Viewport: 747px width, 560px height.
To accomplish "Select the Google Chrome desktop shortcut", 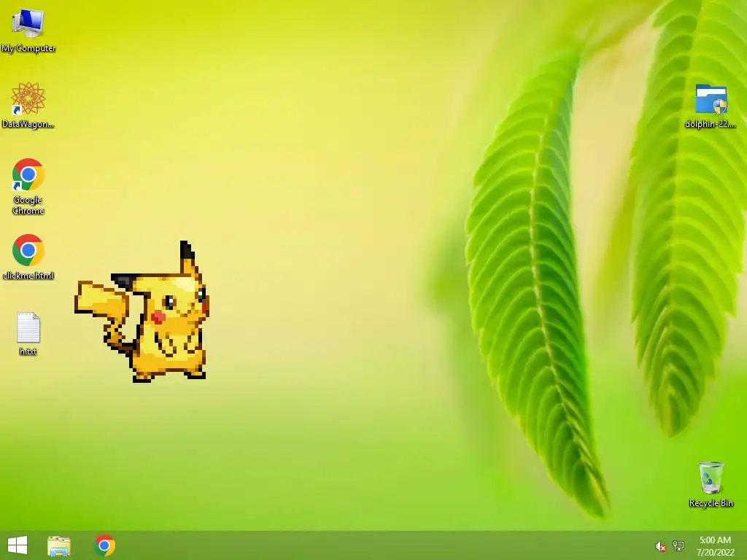I will coord(28,174).
